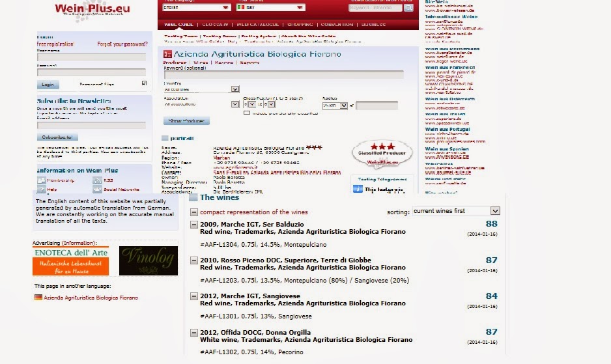Click into the Keyword (optional) field
This screenshot has width=611, height=364.
[284, 74]
